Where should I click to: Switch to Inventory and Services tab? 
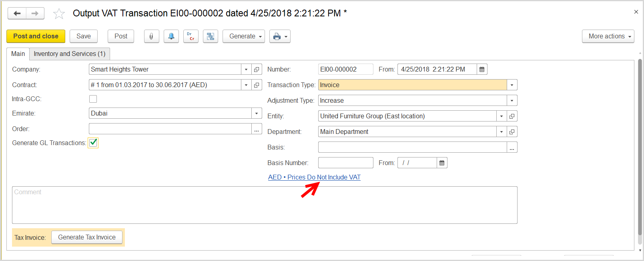70,54
